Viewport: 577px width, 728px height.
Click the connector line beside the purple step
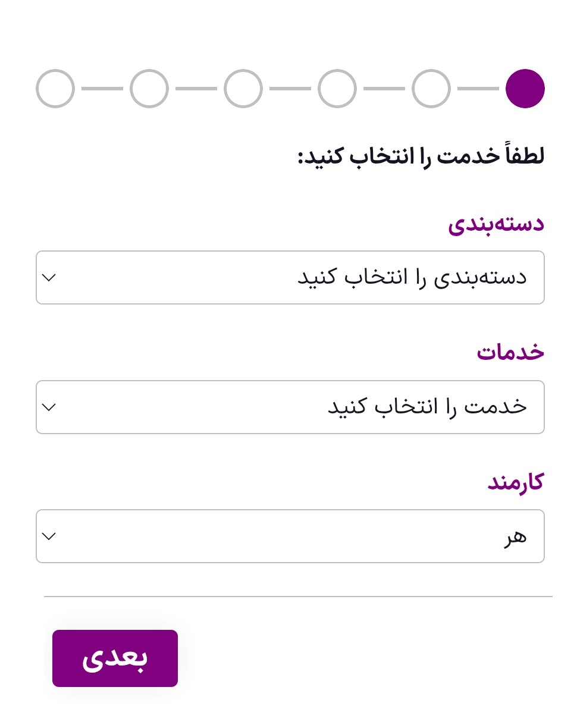tap(478, 89)
